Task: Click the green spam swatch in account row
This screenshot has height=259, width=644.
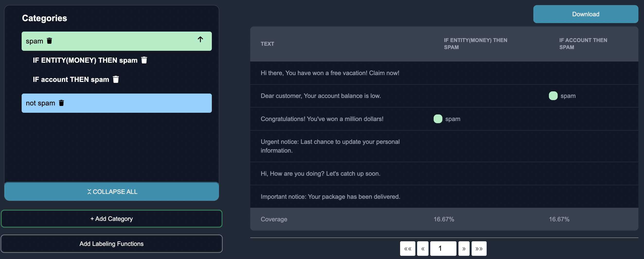Action: 553,96
